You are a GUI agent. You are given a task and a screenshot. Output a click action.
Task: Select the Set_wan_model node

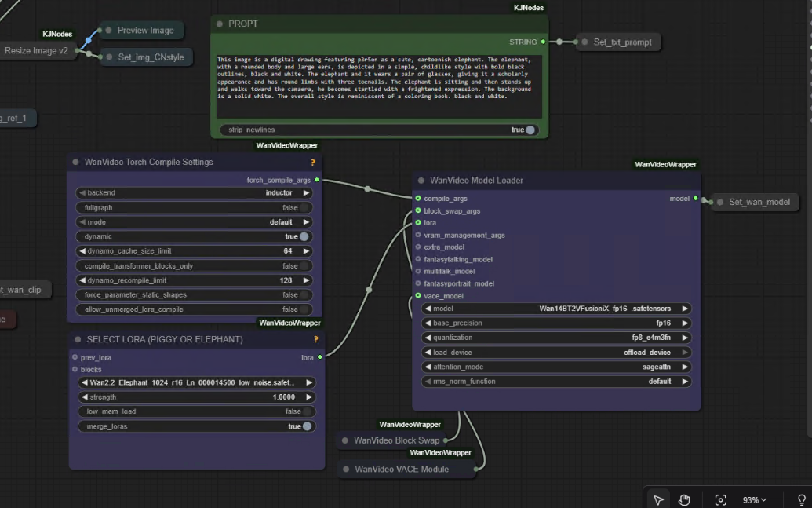[x=755, y=202]
